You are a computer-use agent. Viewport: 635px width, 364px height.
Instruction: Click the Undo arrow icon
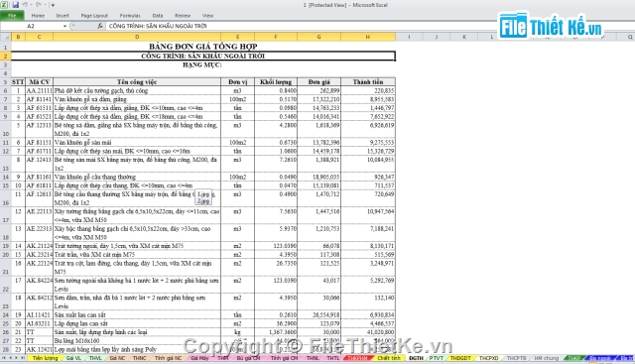click(x=25, y=5)
